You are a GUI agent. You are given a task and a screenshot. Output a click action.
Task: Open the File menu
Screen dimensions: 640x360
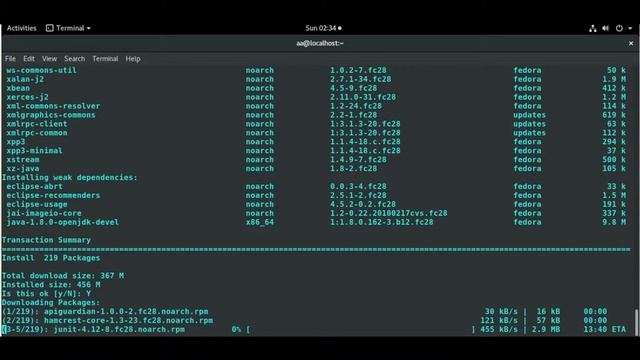coord(10,59)
